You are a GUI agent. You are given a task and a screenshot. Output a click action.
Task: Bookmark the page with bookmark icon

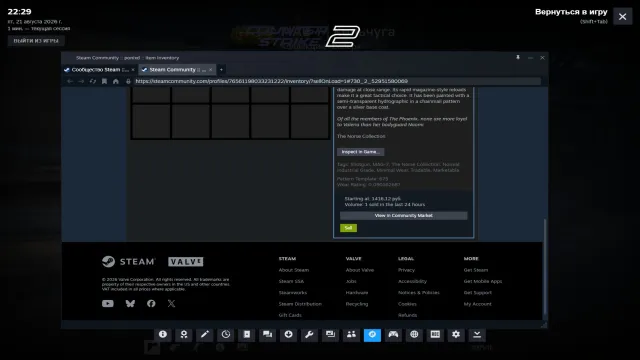[104, 81]
